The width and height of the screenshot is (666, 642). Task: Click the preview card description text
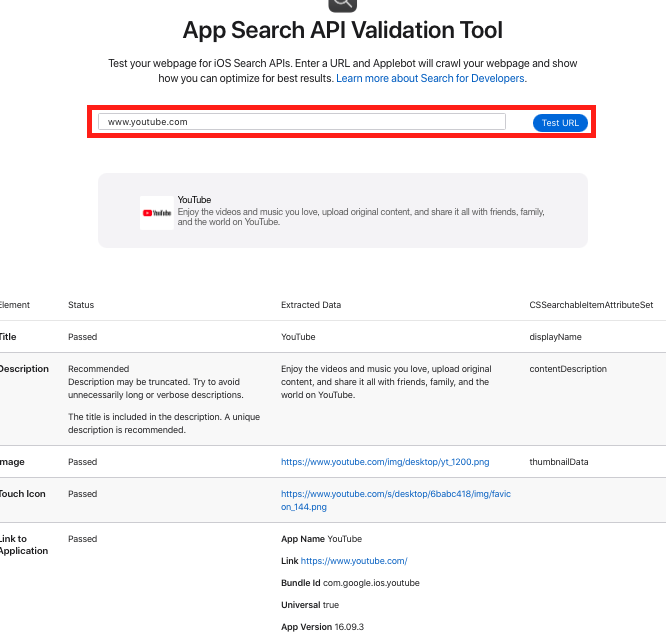[x=361, y=217]
